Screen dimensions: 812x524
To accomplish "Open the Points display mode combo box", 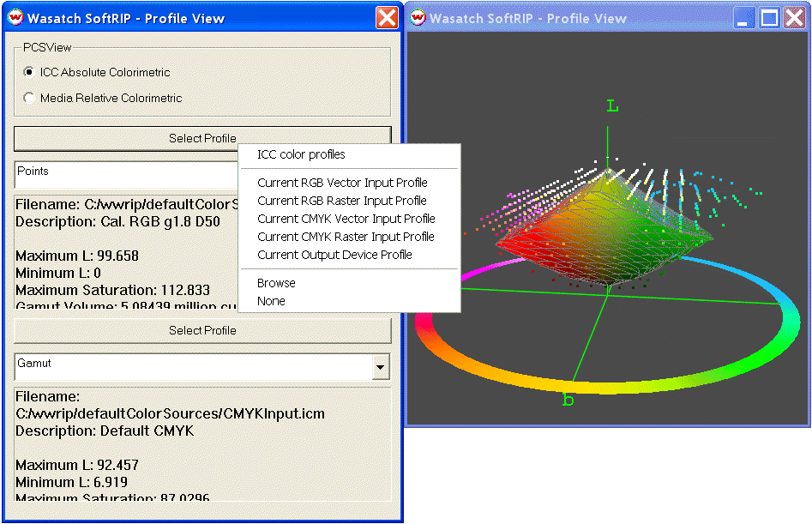I will click(x=126, y=174).
